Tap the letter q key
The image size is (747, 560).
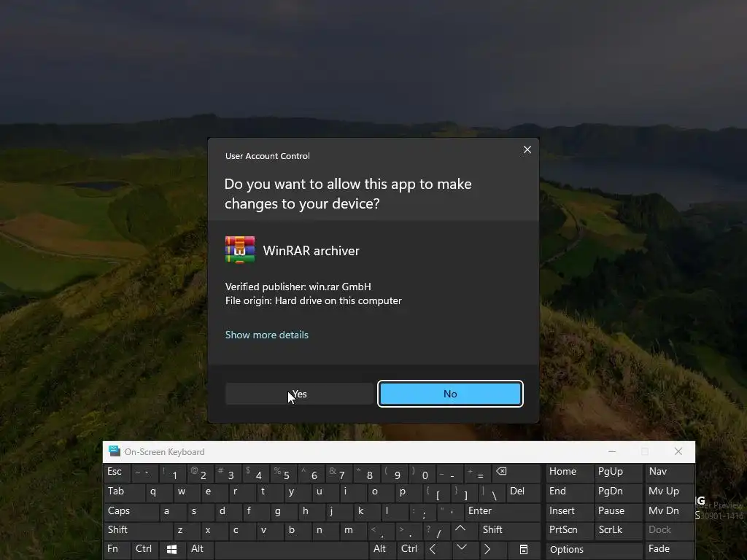(x=159, y=492)
